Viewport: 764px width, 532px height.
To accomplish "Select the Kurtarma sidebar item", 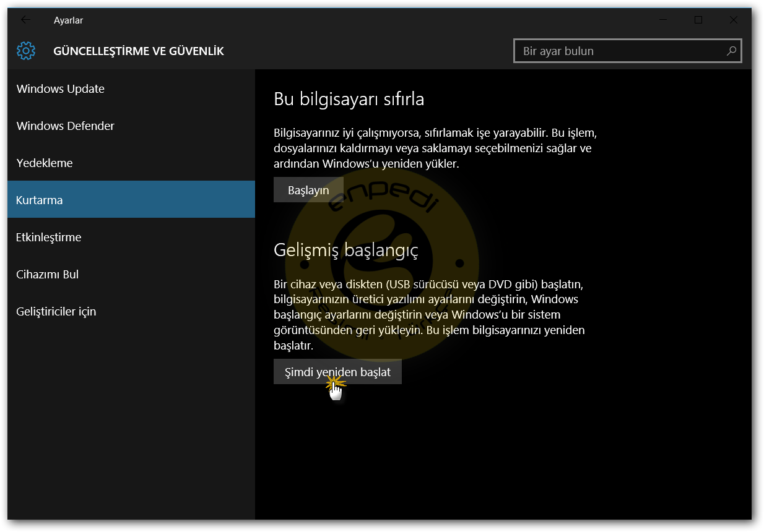I will (131, 199).
